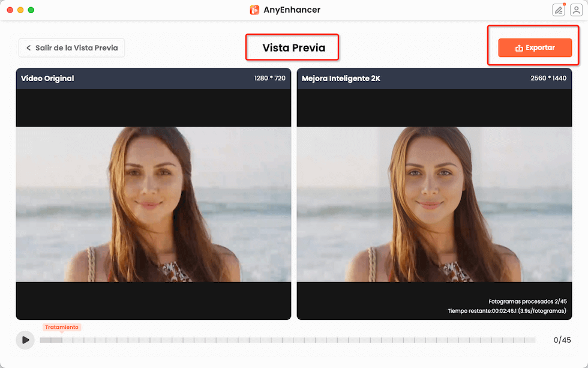The width and height of the screenshot is (588, 368).
Task: Click the Tratamiento marker above the timeline
Action: [62, 327]
